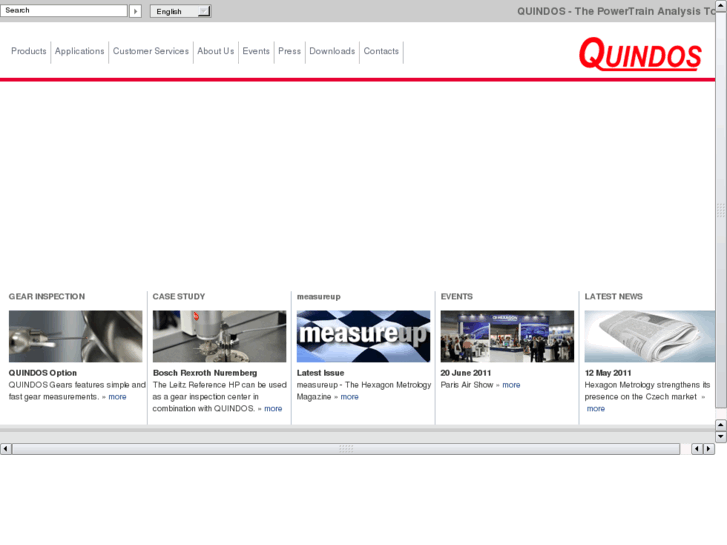Click the search submit arrow button

pyautogui.click(x=135, y=11)
